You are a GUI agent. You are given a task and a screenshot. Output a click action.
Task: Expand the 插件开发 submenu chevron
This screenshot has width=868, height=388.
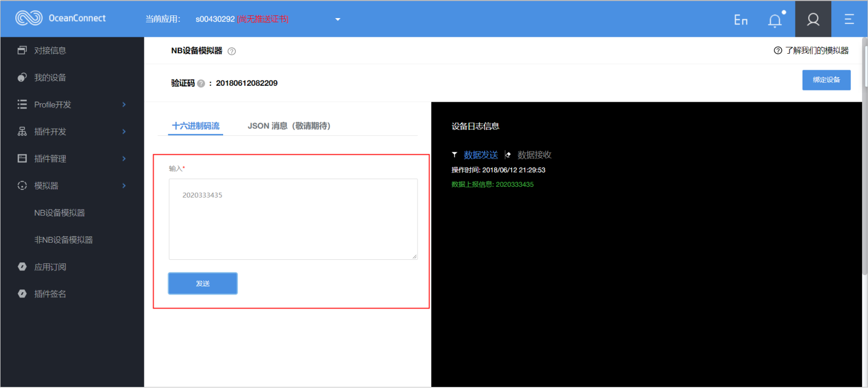click(x=124, y=131)
